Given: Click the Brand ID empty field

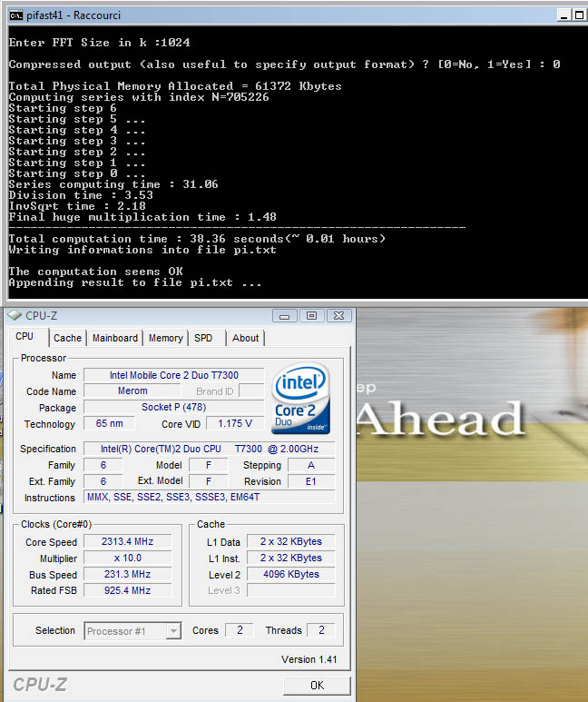Looking at the screenshot, I should pyautogui.click(x=251, y=391).
